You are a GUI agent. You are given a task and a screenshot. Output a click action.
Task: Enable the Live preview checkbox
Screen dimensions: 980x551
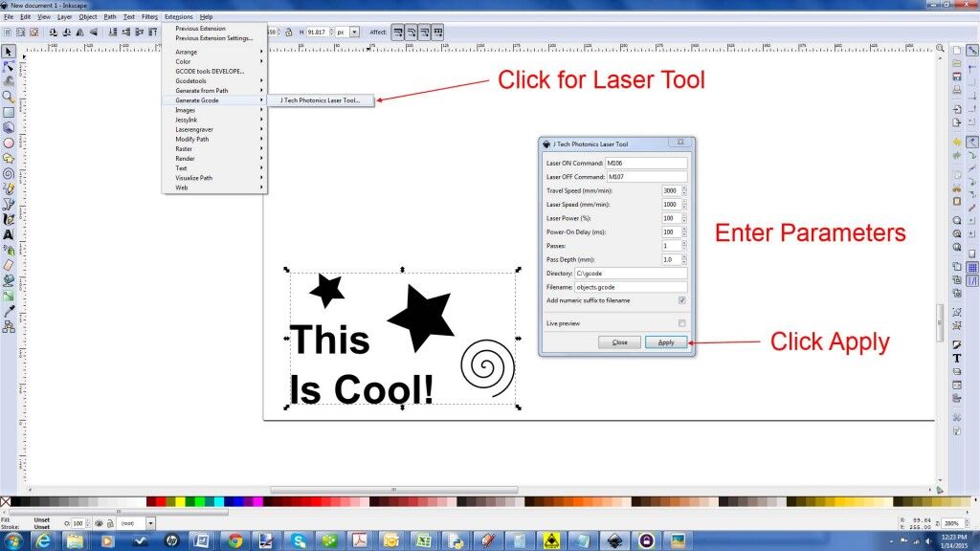[x=681, y=323]
